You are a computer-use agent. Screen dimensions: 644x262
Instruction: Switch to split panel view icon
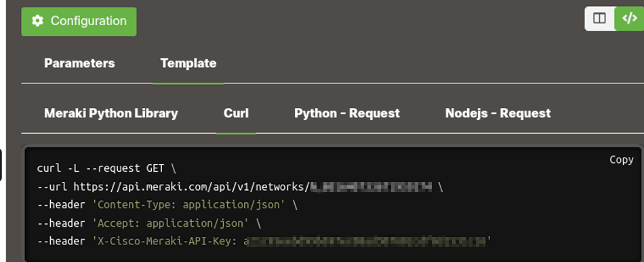(599, 18)
